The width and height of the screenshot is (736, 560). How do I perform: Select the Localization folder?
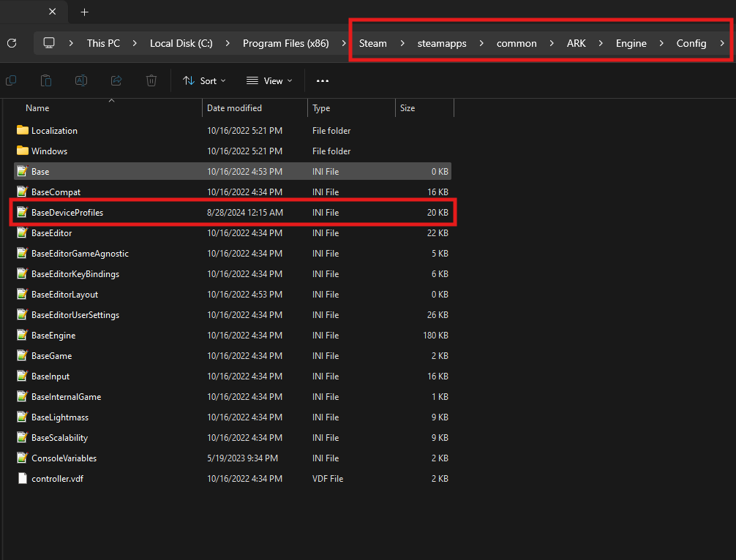(x=54, y=131)
